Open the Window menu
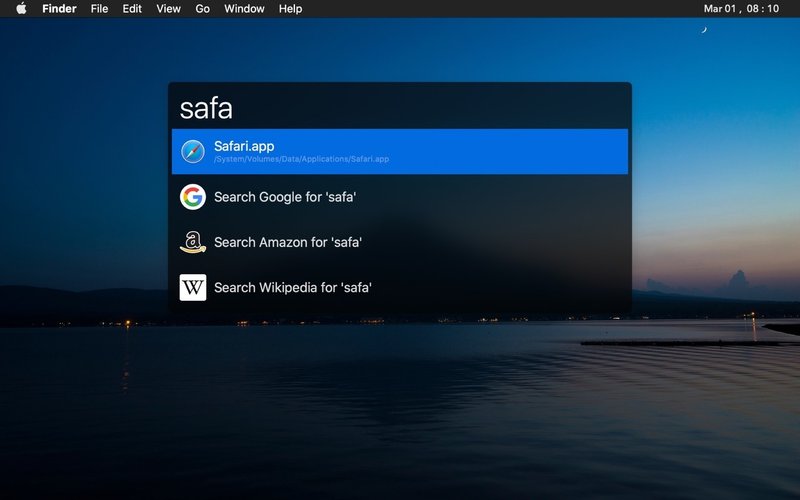Viewport: 800px width, 500px height. click(x=244, y=9)
